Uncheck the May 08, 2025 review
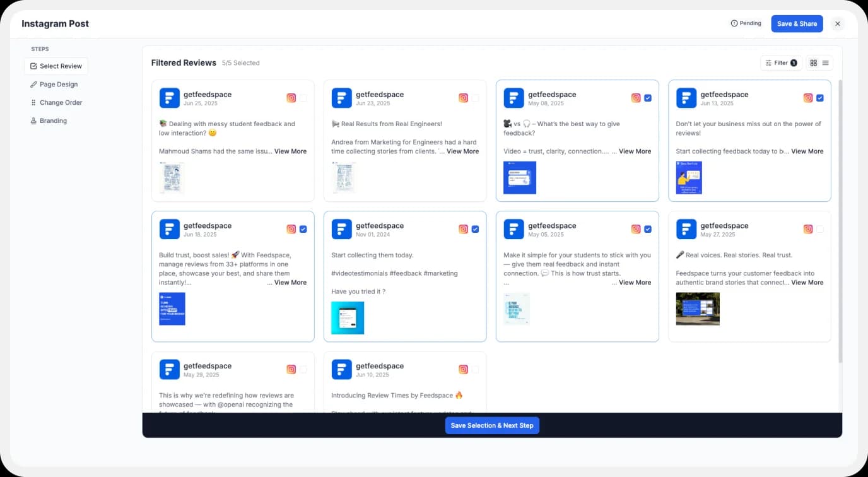Viewport: 868px width, 477px height. 648,98
